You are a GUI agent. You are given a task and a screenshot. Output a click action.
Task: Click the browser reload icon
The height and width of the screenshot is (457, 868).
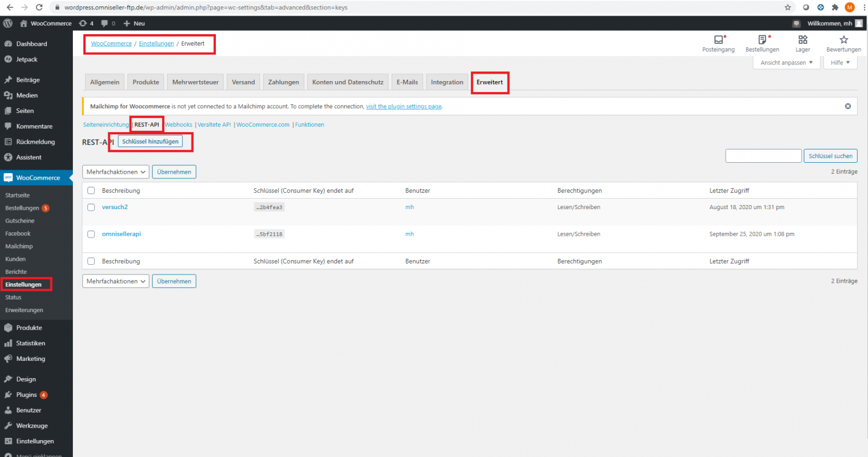coord(39,8)
